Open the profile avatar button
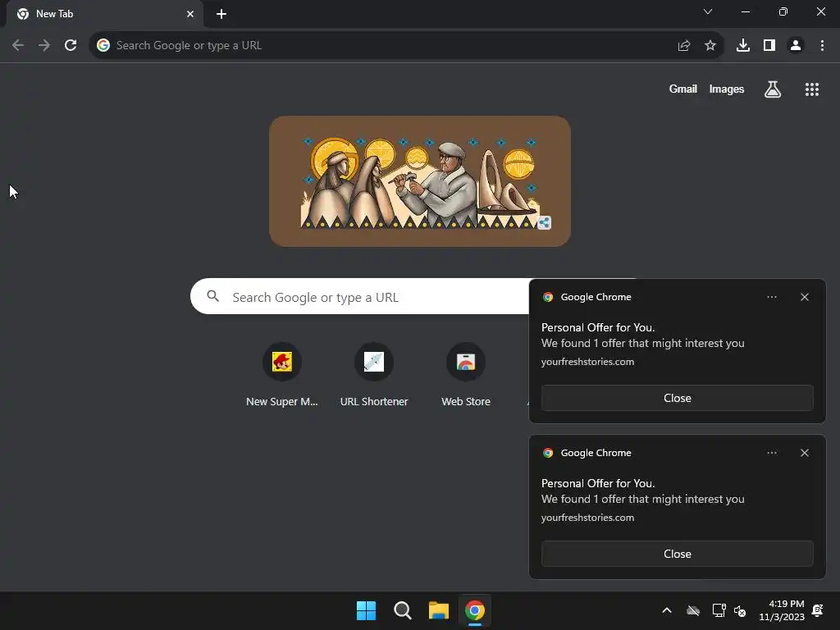 pyautogui.click(x=796, y=46)
